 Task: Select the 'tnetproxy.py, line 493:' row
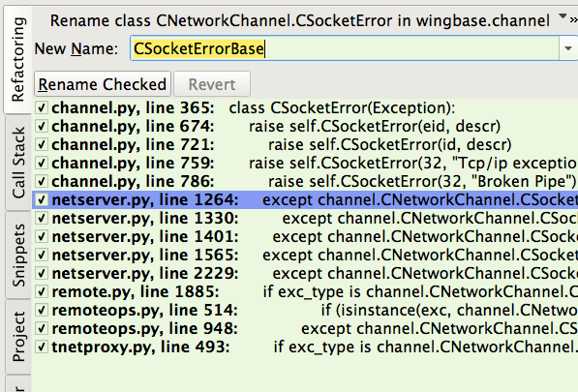tap(305, 347)
